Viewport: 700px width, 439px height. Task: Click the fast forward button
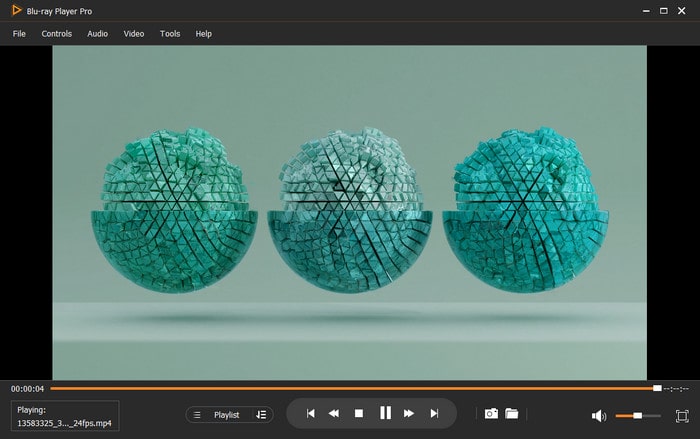[409, 413]
